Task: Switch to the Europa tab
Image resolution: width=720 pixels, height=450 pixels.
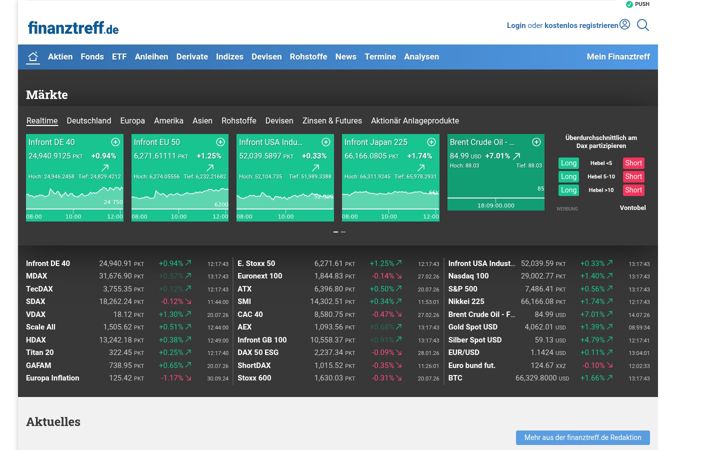Action: point(132,121)
